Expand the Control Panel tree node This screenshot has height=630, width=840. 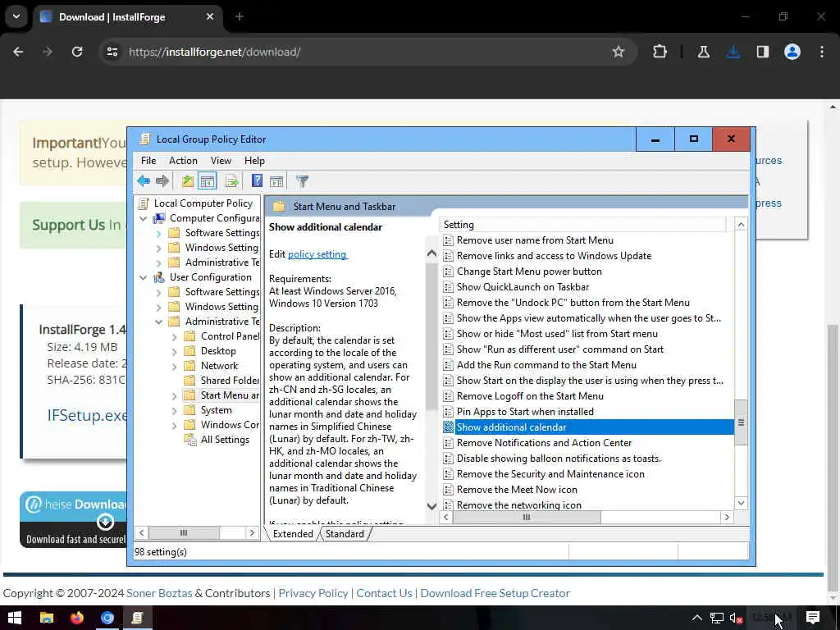coord(174,337)
